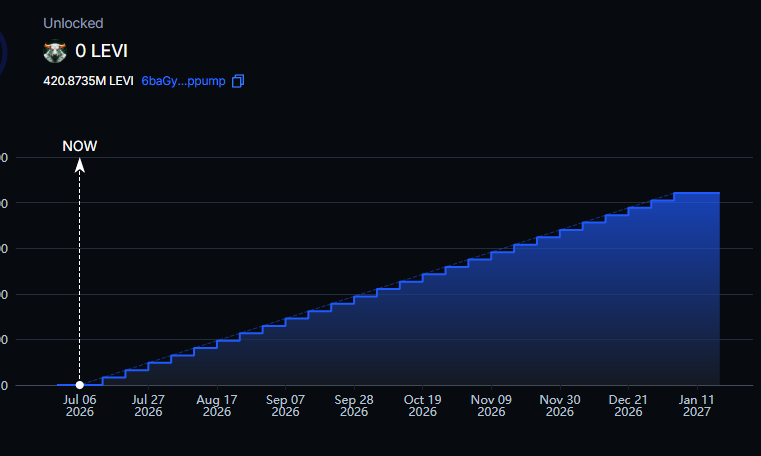Click the Oct 19 2026 axis label

click(x=422, y=406)
